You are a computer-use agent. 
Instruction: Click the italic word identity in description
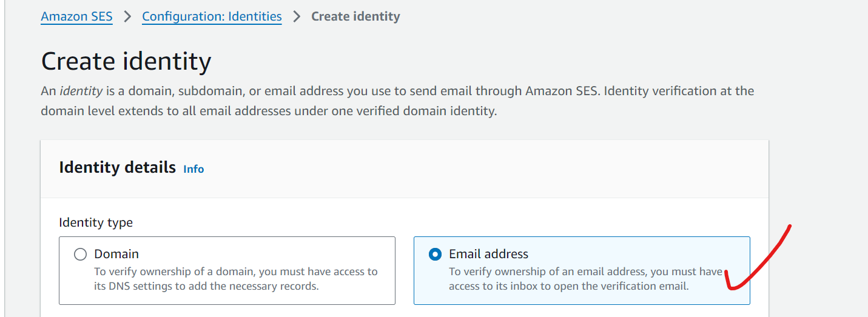point(81,92)
